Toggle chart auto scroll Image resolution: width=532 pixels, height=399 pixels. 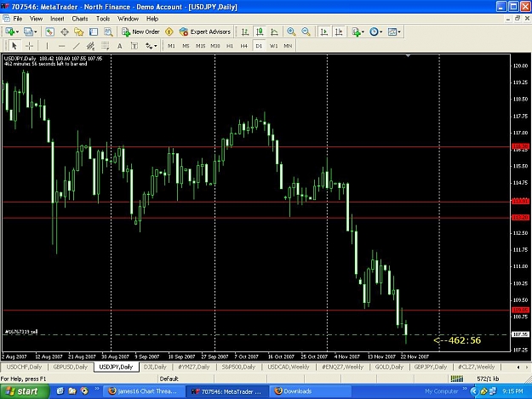coord(324,31)
